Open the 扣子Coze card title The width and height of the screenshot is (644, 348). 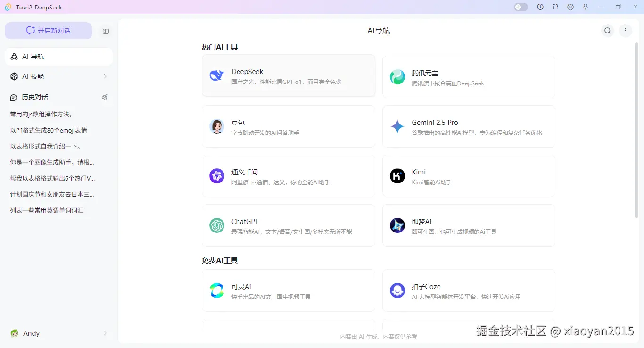(426, 287)
